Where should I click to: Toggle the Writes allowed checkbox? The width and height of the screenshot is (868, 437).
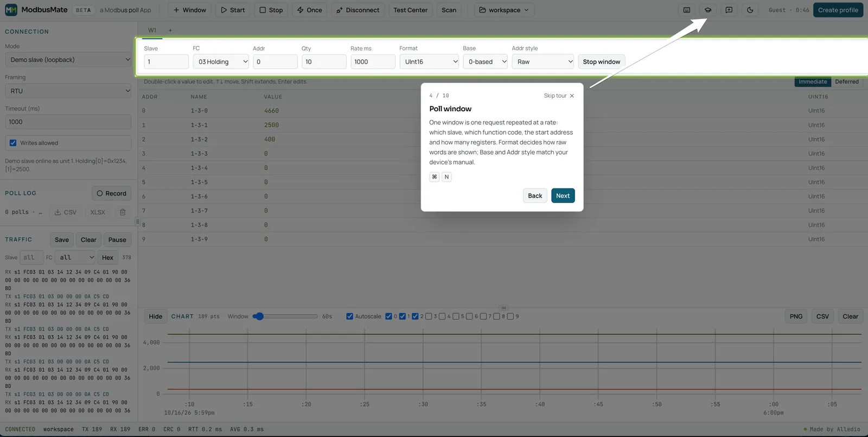pyautogui.click(x=13, y=143)
